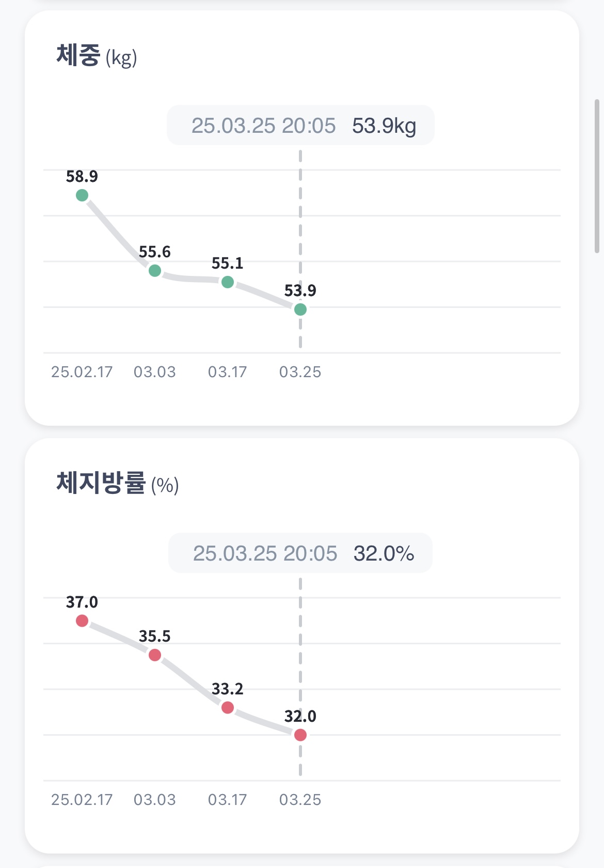Click the 03.17 label on weight chart

(228, 372)
